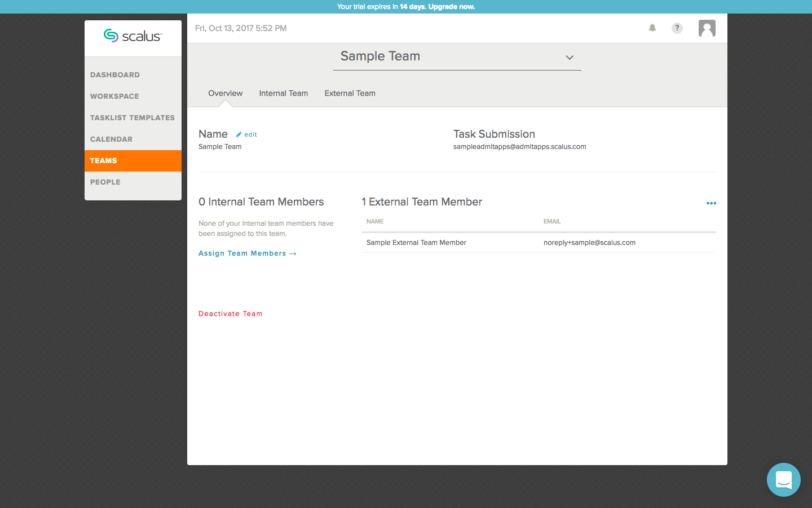Open Tasklist Templates in sidebar
This screenshot has width=812, height=508.
point(133,117)
